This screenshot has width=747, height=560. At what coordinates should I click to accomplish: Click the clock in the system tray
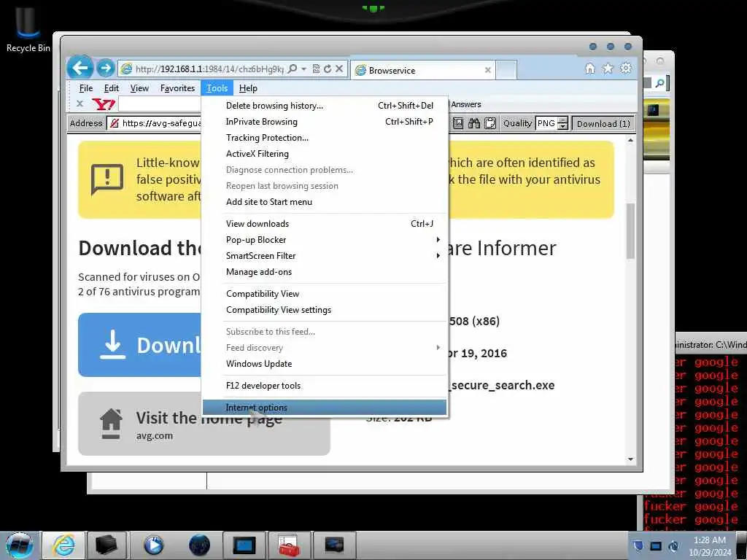click(709, 546)
